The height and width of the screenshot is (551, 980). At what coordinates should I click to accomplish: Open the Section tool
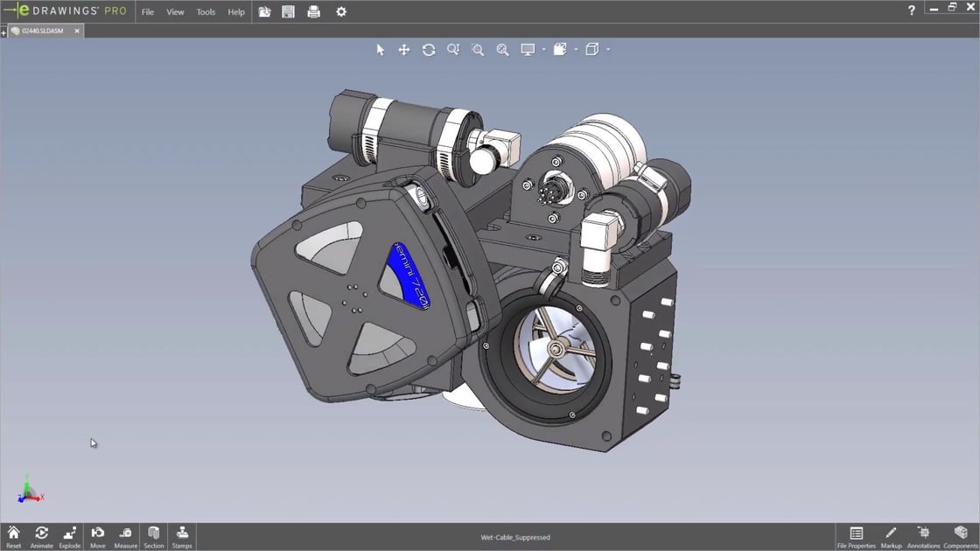pos(153,534)
